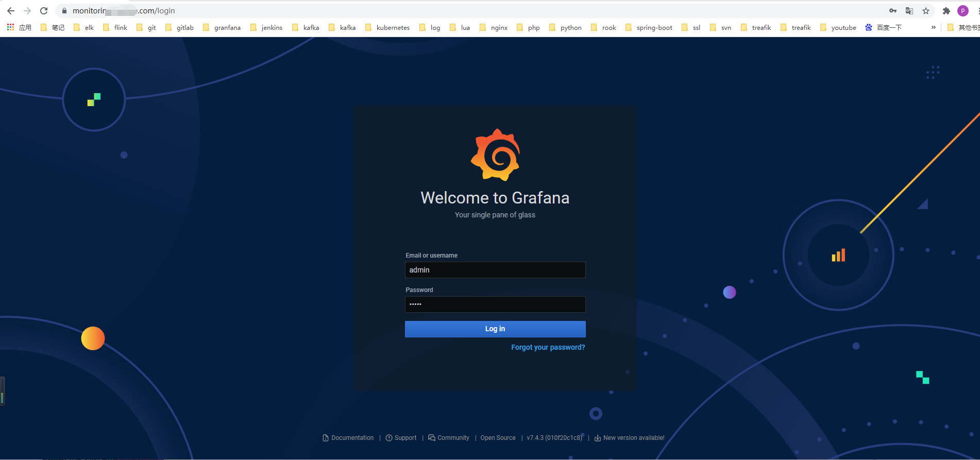Click the translate page icon

point(909,11)
